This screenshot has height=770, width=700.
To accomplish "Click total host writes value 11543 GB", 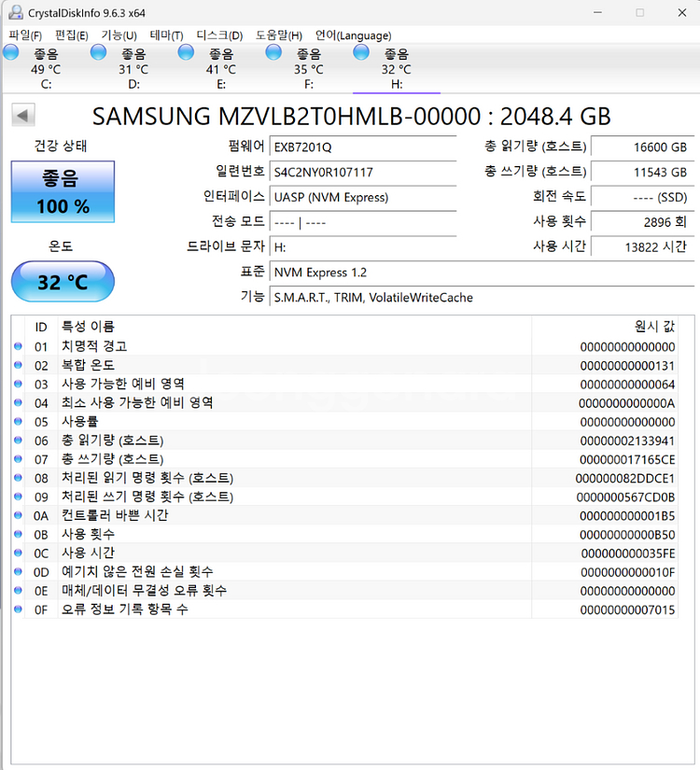I will tap(642, 172).
